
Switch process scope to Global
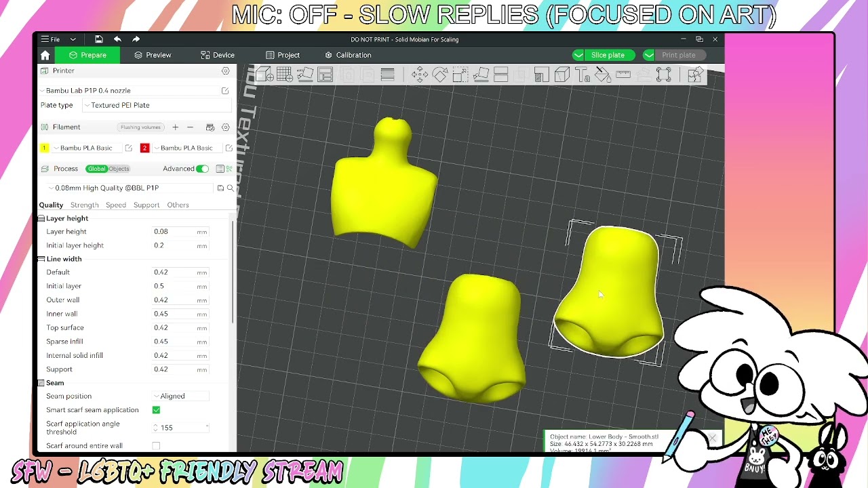96,169
